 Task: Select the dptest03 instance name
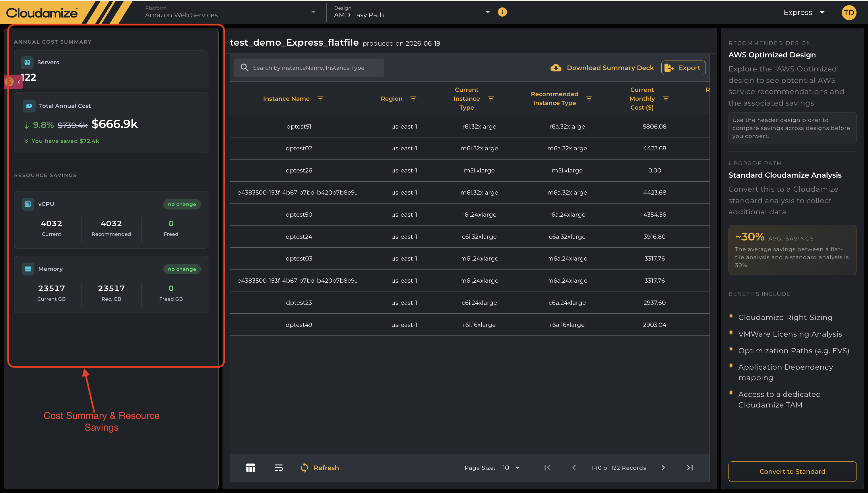coord(299,258)
